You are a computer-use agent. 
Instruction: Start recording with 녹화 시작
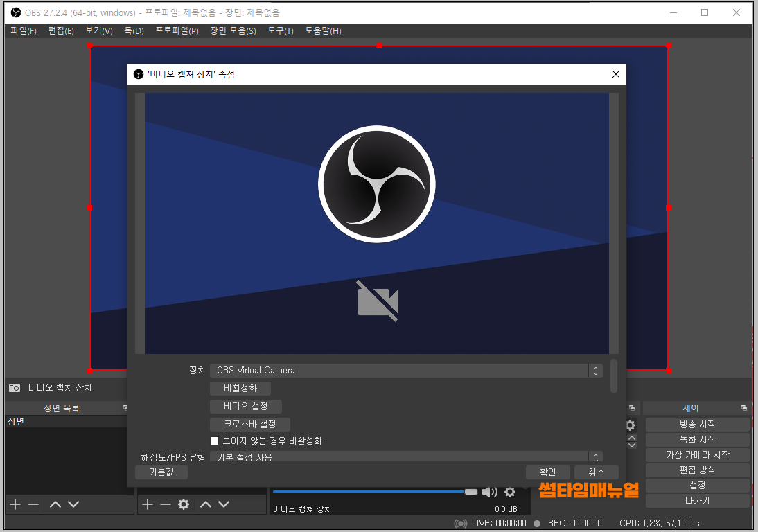pos(697,440)
